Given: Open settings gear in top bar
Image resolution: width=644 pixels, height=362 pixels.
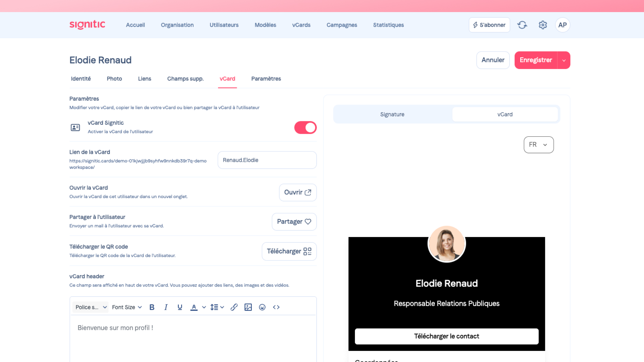Looking at the screenshot, I should [543, 25].
